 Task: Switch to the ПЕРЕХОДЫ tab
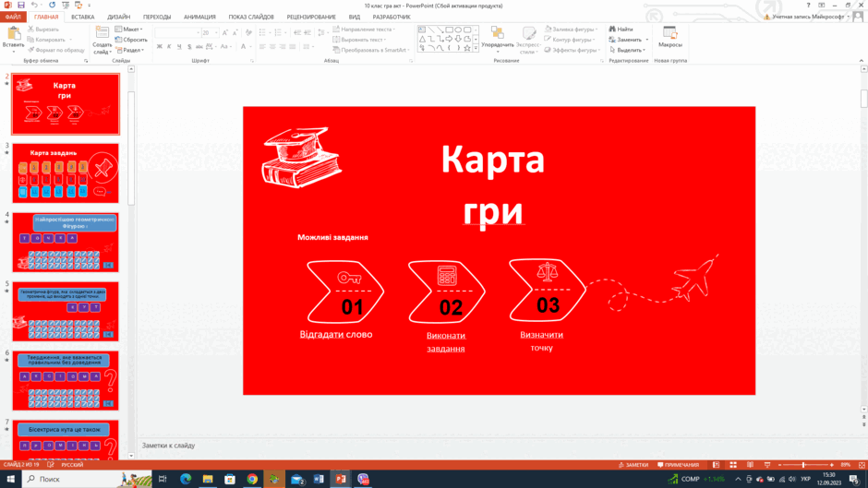[x=157, y=17]
